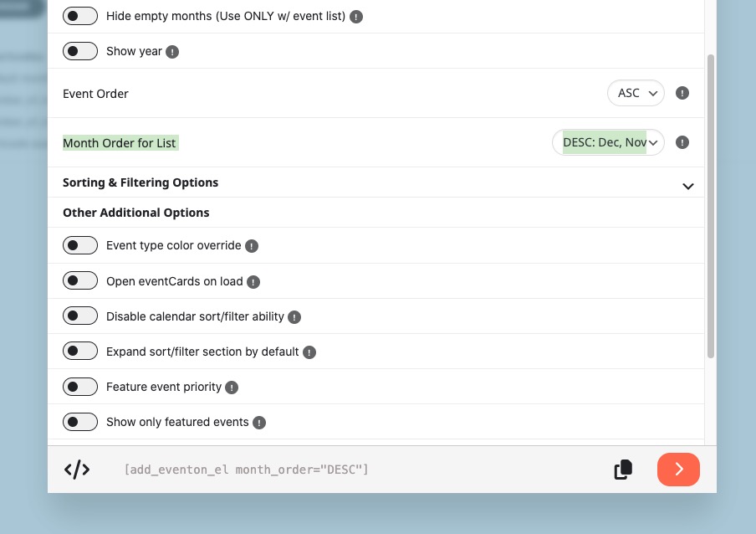Open the Month Order DESC dropdown
Screen dimensions: 756x534
click(608, 142)
